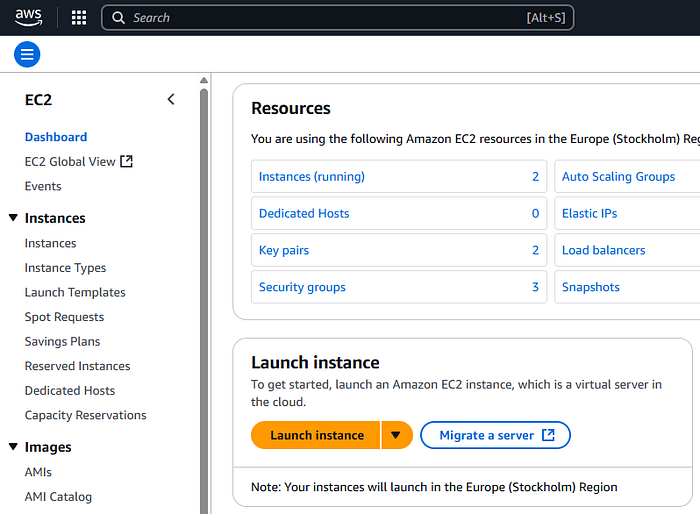The height and width of the screenshot is (514, 700).
Task: Open the Launch instance dropdown arrow
Action: 396,435
